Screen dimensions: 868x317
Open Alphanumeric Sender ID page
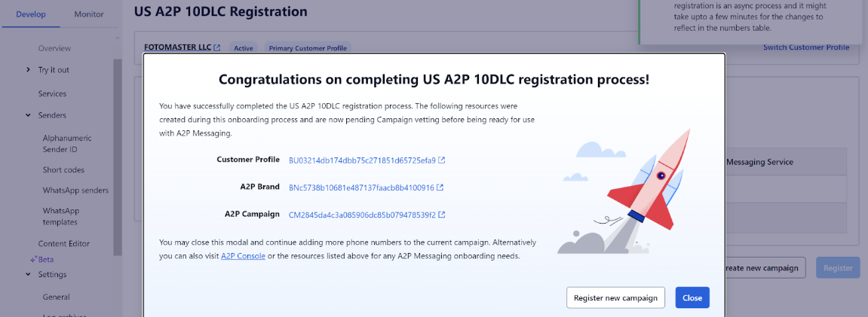click(67, 143)
